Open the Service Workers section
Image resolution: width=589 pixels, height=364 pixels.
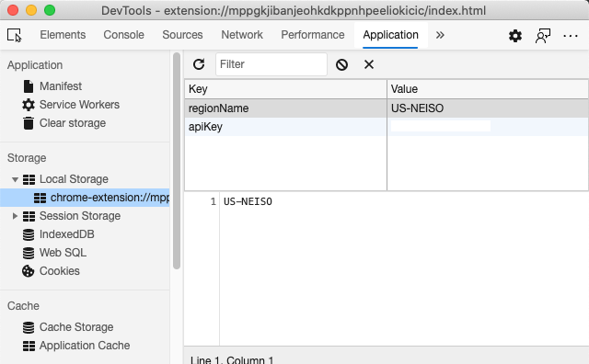click(79, 105)
